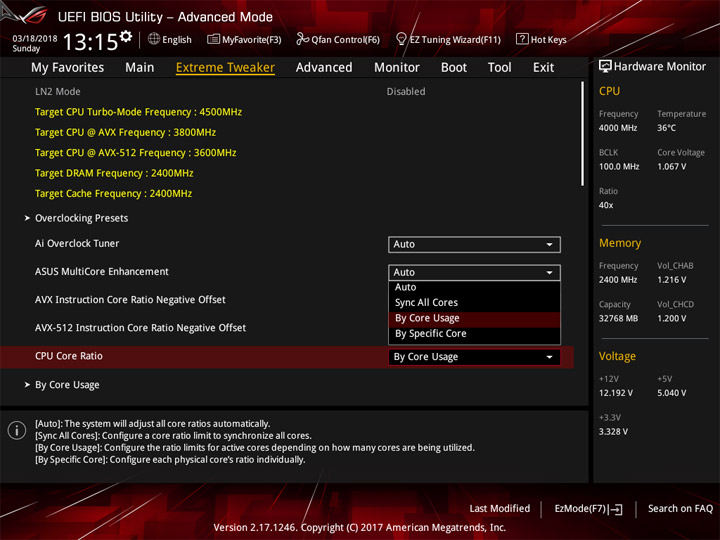The image size is (720, 540).
Task: Open the Monitor tab
Action: [x=397, y=68]
